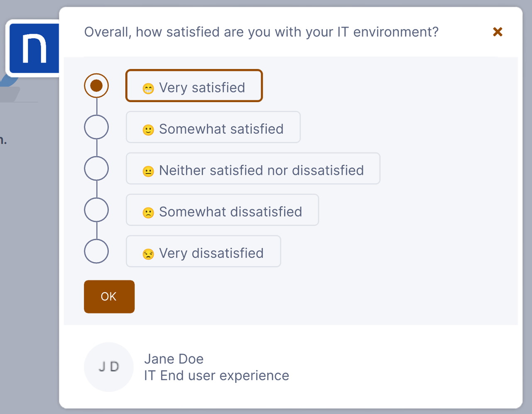Pick the Very dissatisfied radio button
Screen dimensions: 532x414
click(96, 251)
